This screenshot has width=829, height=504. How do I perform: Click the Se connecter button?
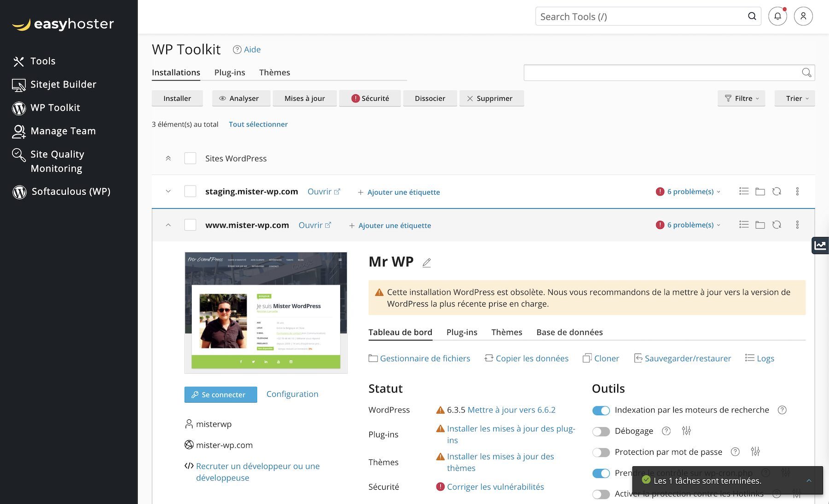pyautogui.click(x=221, y=394)
